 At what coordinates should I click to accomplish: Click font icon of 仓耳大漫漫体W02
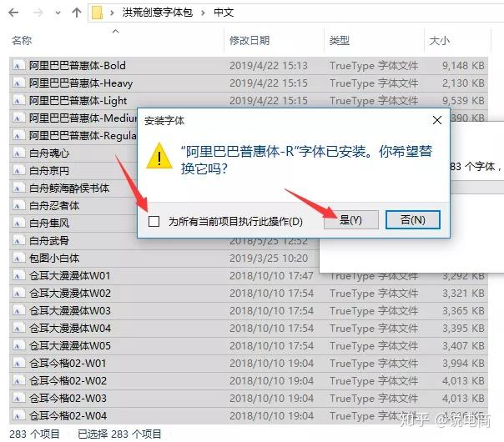(18, 294)
